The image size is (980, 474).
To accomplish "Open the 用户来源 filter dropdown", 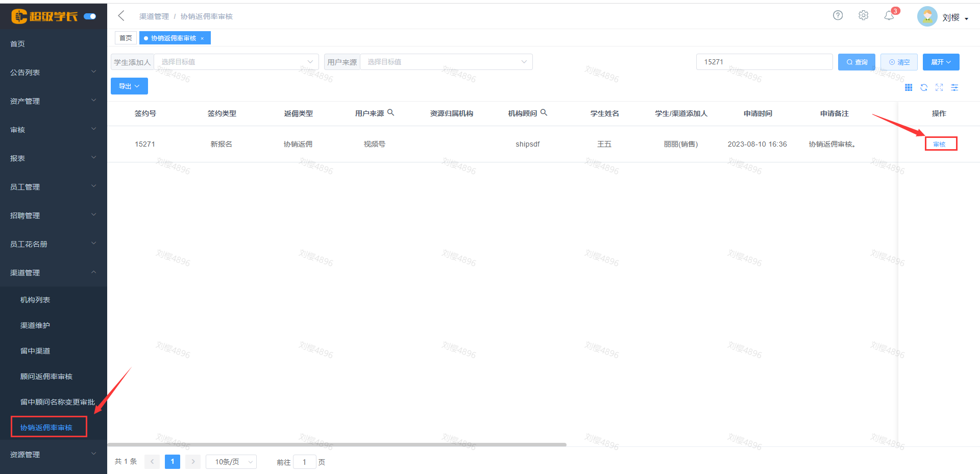I will click(x=446, y=62).
